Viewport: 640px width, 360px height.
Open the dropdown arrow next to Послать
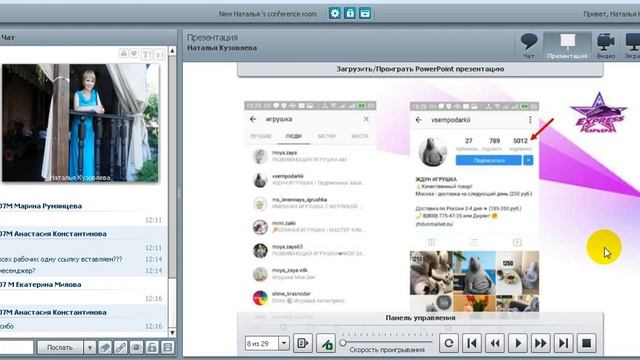click(89, 347)
